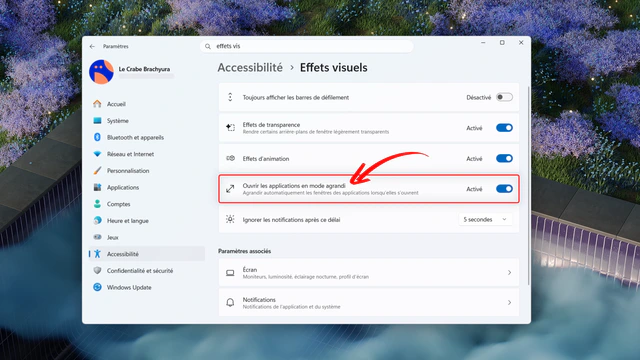Minimize the Paramètres window
Viewport: 640px width, 360px height.
[483, 42]
